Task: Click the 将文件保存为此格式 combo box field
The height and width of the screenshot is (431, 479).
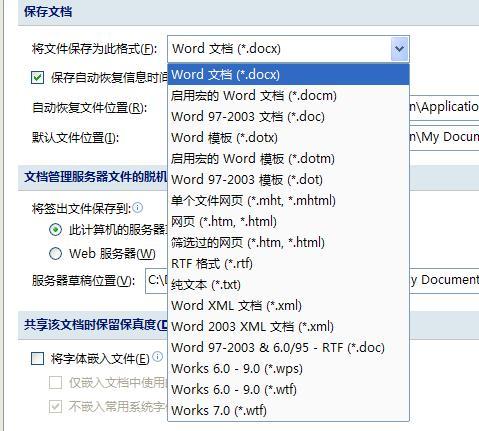Action: (288, 49)
